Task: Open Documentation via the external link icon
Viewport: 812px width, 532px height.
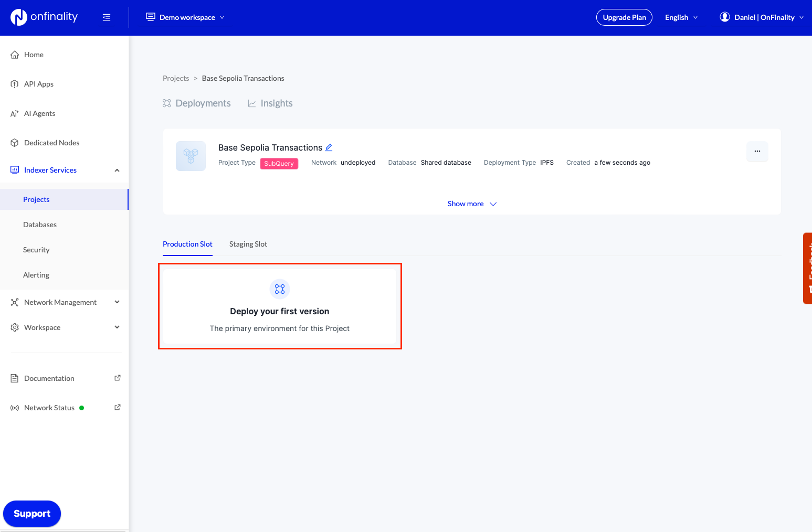Action: point(117,377)
